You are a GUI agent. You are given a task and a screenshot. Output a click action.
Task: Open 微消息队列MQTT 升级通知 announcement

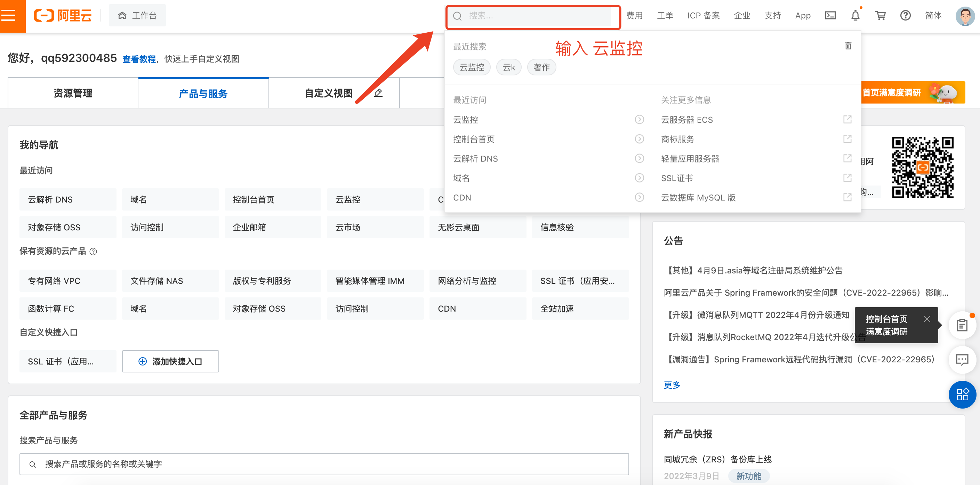pyautogui.click(x=757, y=315)
